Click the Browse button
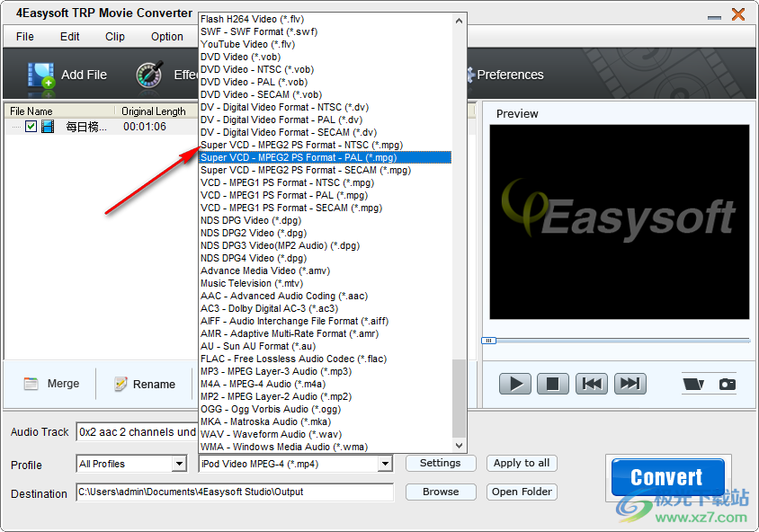Image resolution: width=759 pixels, height=532 pixels. 441,492
